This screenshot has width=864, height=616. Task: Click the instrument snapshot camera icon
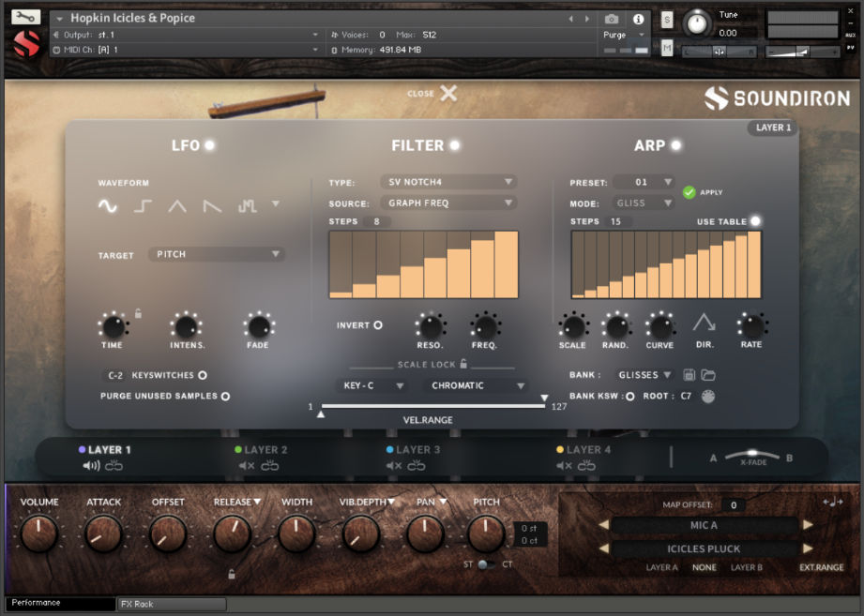point(611,17)
